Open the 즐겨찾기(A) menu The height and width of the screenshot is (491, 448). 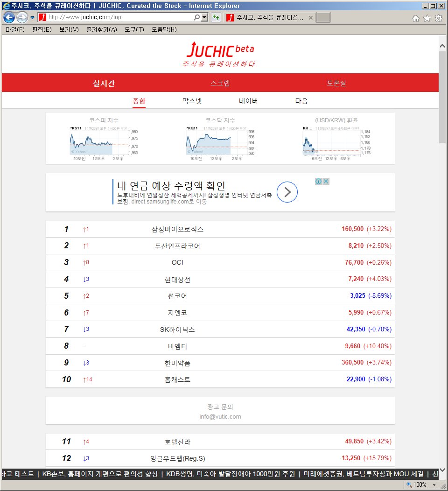101,29
